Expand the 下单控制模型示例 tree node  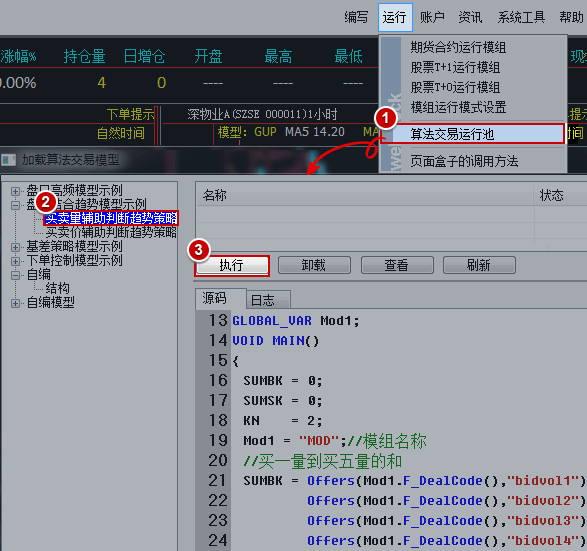tap(15, 261)
